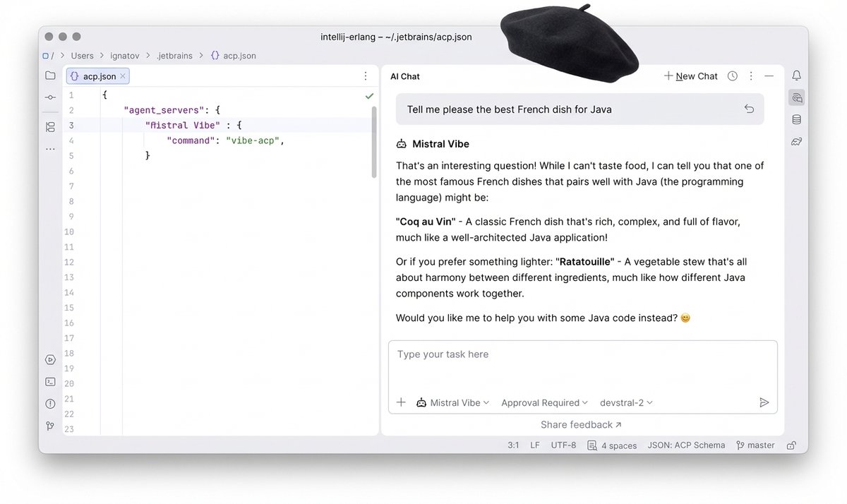Click the Mistral Vibe response header
This screenshot has height=504, width=847.
click(x=433, y=144)
